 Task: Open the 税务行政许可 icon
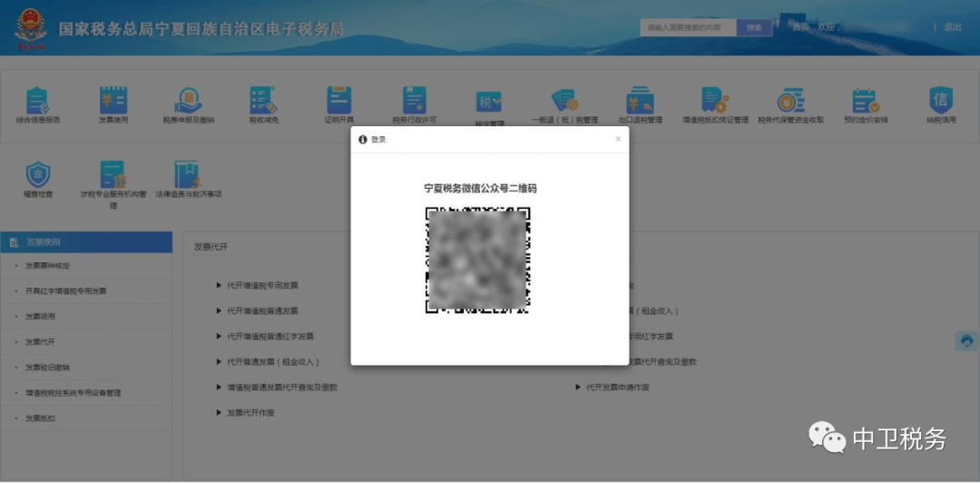pos(414,100)
